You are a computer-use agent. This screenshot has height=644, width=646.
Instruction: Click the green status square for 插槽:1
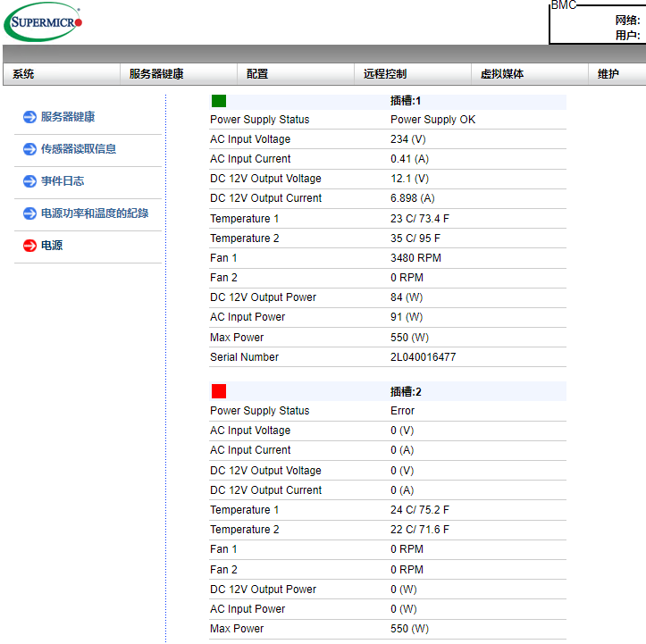click(x=219, y=101)
